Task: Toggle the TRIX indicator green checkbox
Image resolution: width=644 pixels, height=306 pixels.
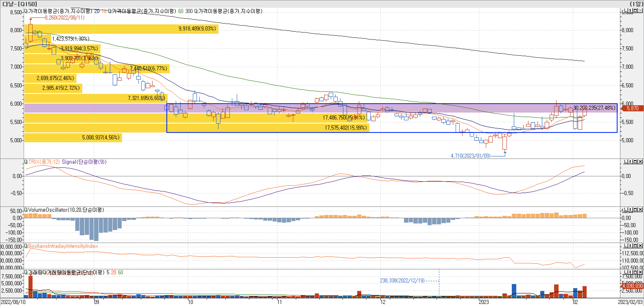Action: click(26, 162)
